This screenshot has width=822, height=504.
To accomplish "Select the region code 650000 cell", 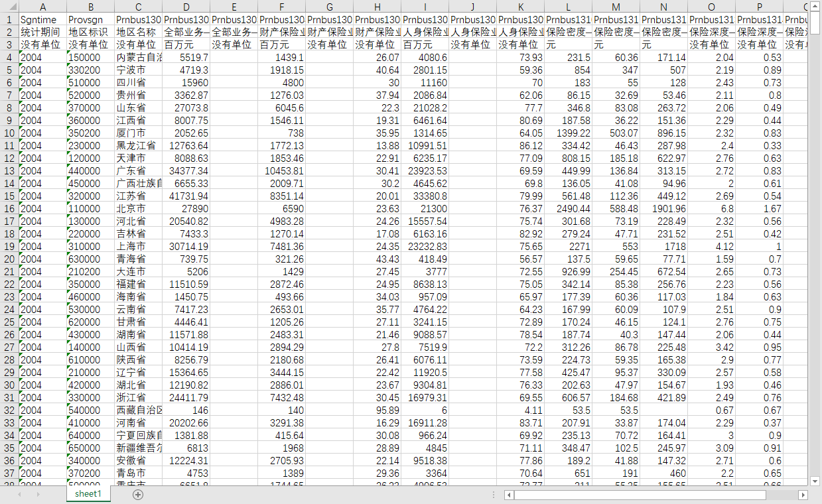I will coord(90,448).
